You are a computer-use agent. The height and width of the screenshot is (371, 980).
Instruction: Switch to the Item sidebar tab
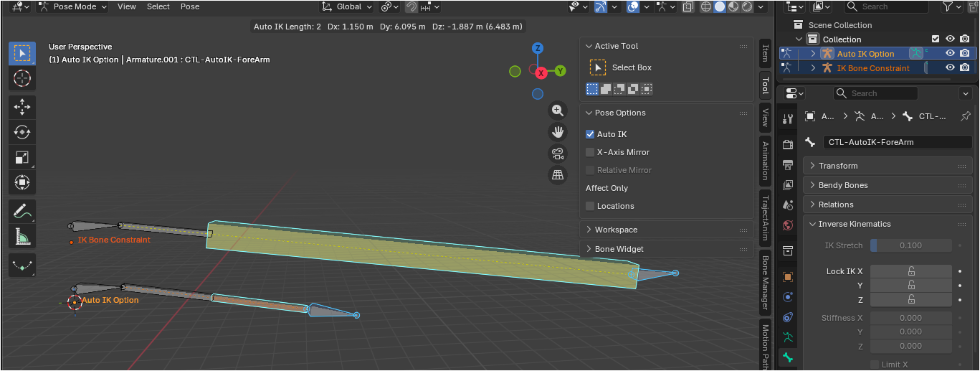[x=765, y=52]
